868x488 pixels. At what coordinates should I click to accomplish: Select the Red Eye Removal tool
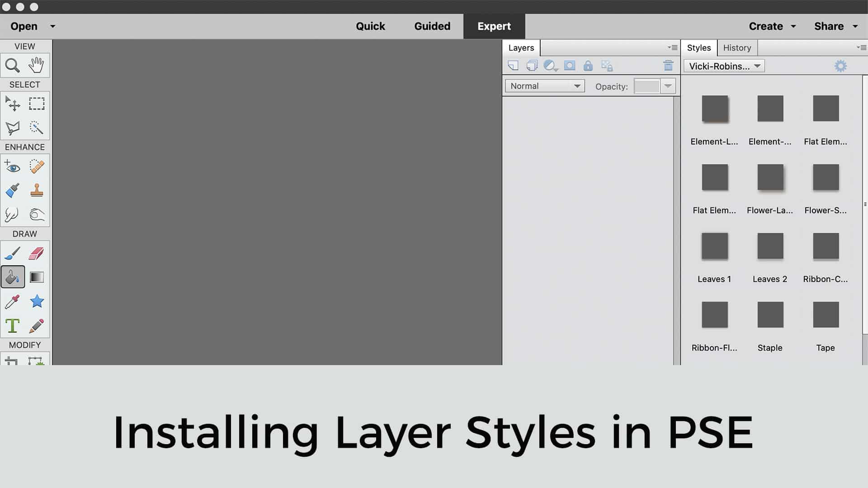click(x=13, y=167)
